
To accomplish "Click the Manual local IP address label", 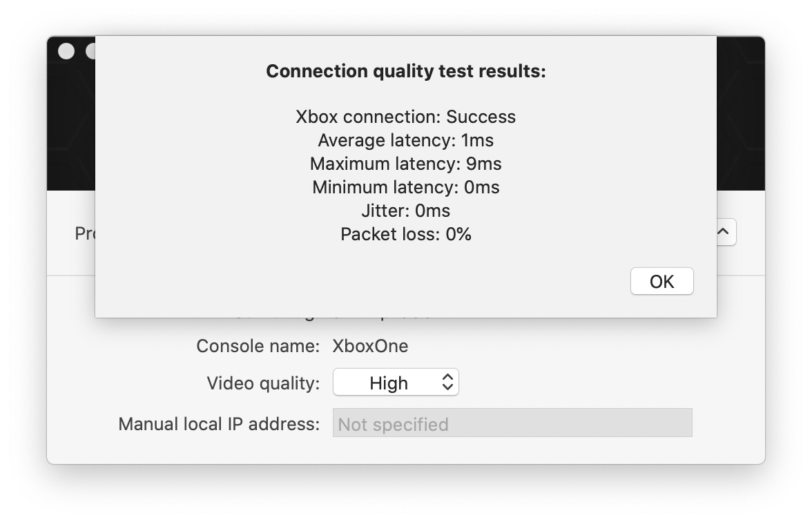I will tap(219, 423).
